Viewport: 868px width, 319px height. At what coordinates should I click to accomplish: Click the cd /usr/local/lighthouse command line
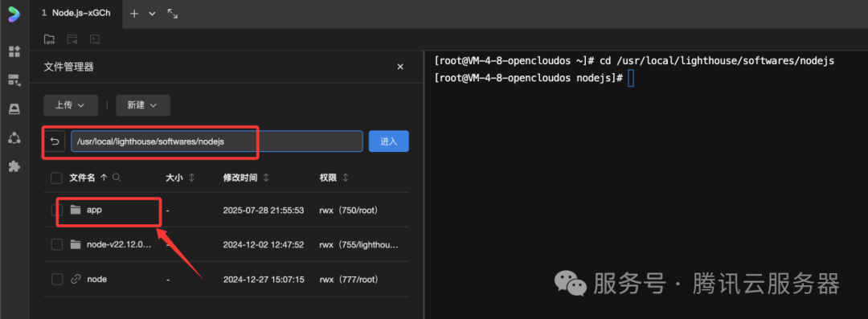718,60
